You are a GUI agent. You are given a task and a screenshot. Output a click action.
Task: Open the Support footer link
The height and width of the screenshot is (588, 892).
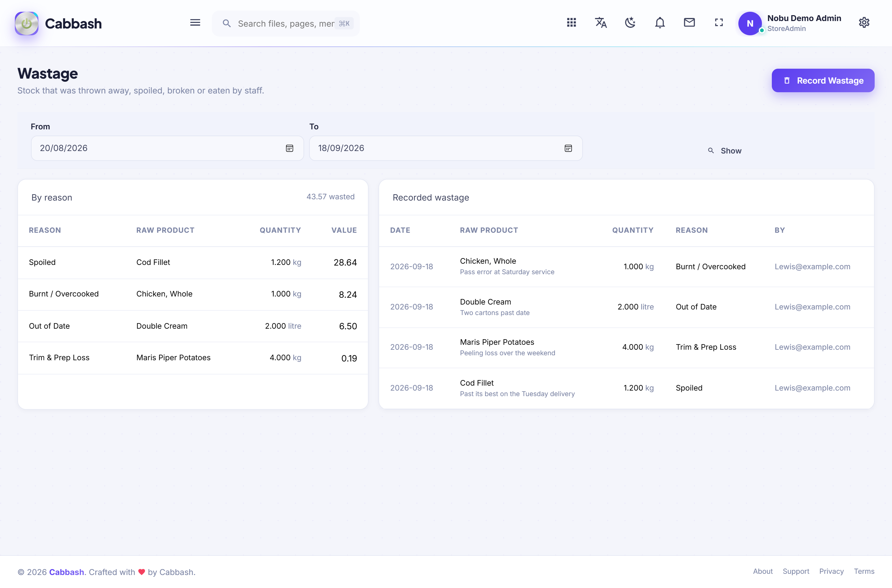tap(796, 571)
